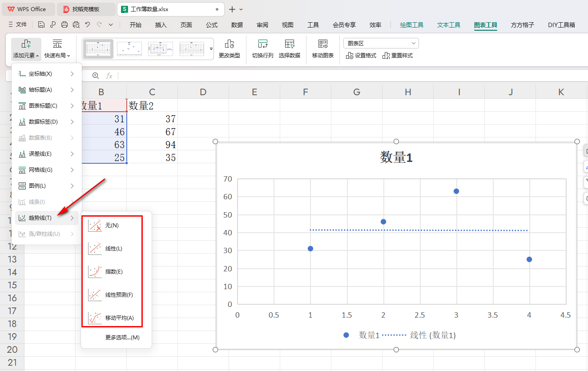Switch to the DIY工具箱 tab
588x371 pixels.
(x=562, y=25)
